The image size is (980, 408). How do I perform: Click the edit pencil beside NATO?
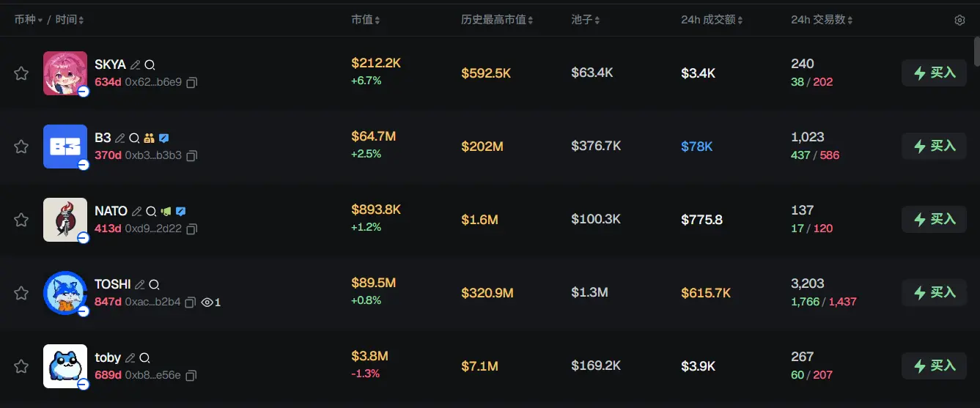pos(136,211)
